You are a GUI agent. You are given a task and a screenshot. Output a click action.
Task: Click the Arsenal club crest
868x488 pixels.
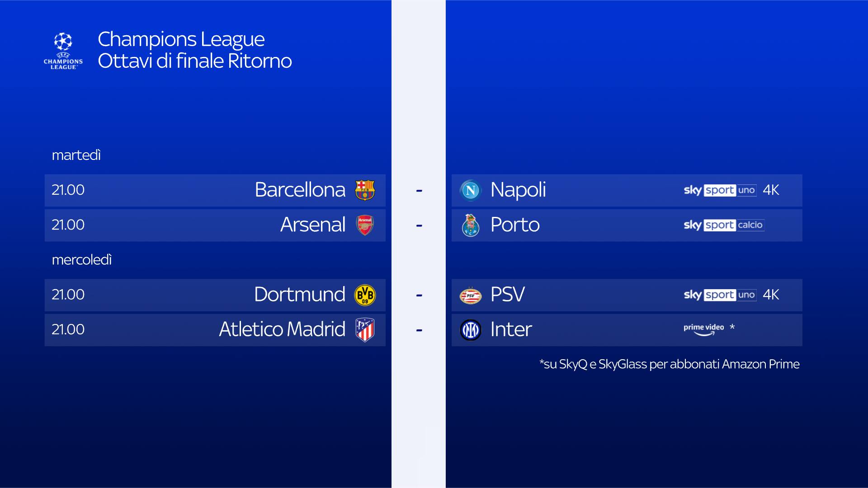point(365,225)
